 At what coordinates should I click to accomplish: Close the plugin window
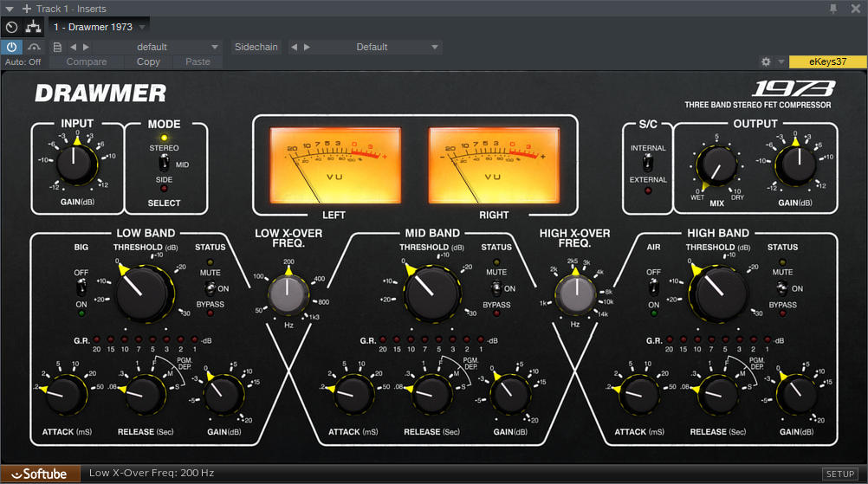click(855, 9)
